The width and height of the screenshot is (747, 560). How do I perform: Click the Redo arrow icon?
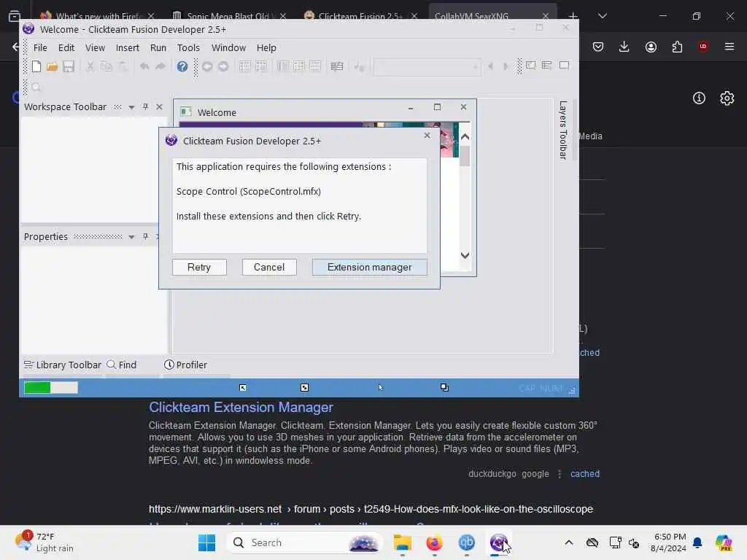(160, 66)
